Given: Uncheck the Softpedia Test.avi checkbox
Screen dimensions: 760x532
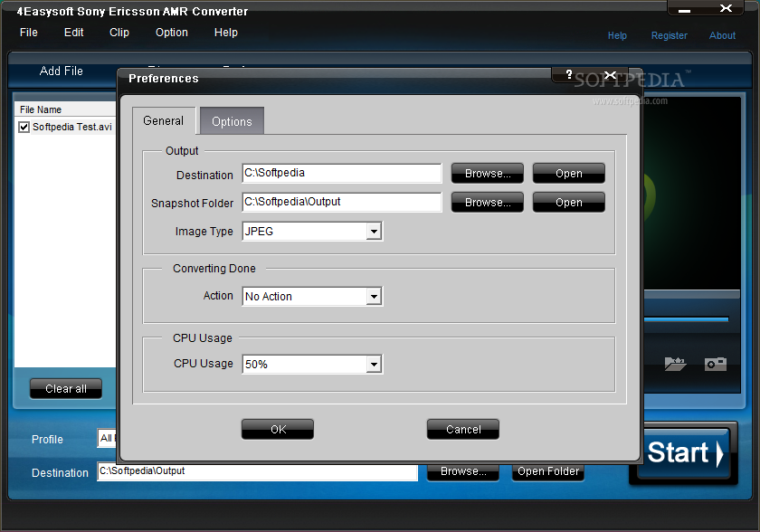Looking at the screenshot, I should point(24,127).
